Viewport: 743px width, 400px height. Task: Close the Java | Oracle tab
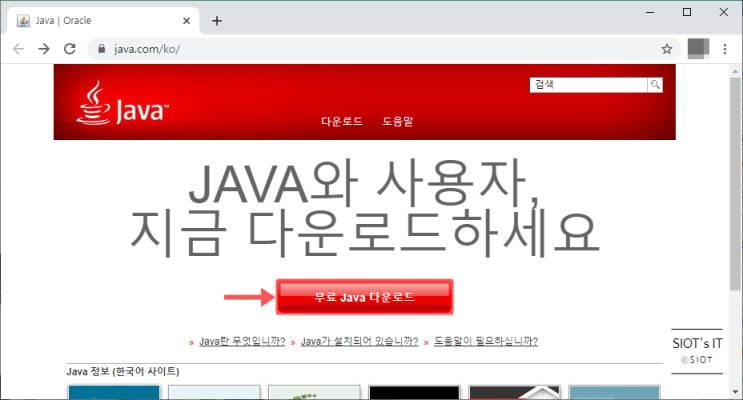[x=186, y=21]
